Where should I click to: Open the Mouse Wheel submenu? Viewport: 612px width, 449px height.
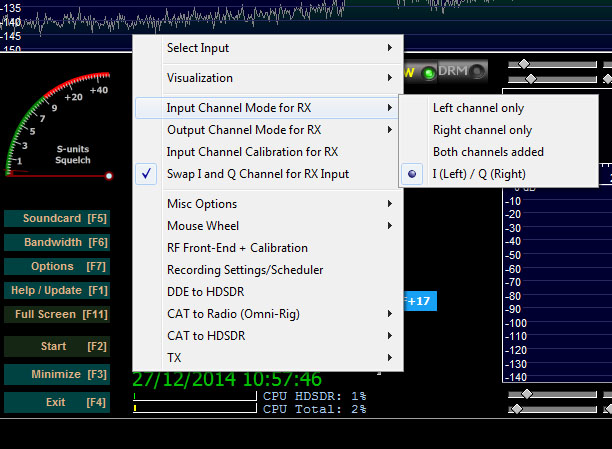[x=268, y=226]
